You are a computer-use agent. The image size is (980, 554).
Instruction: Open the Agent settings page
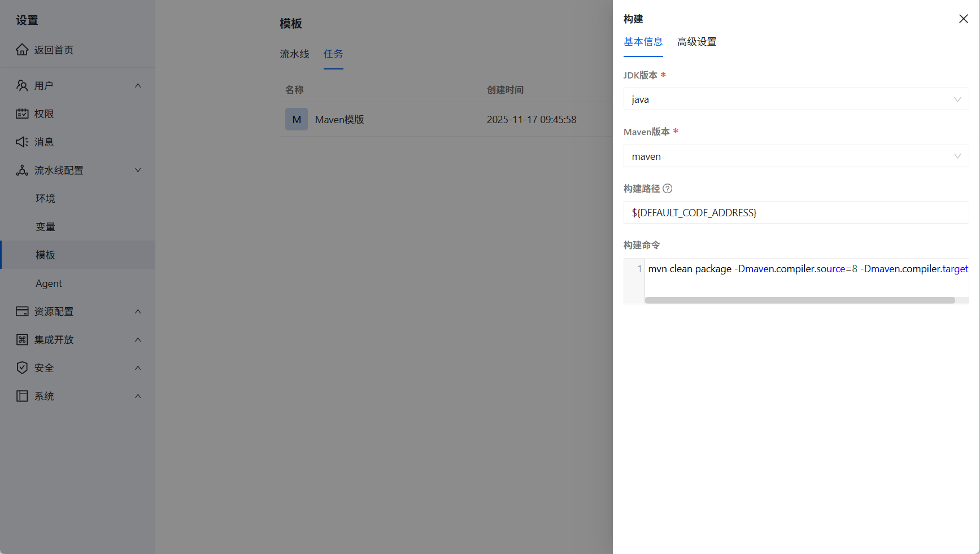click(x=49, y=283)
